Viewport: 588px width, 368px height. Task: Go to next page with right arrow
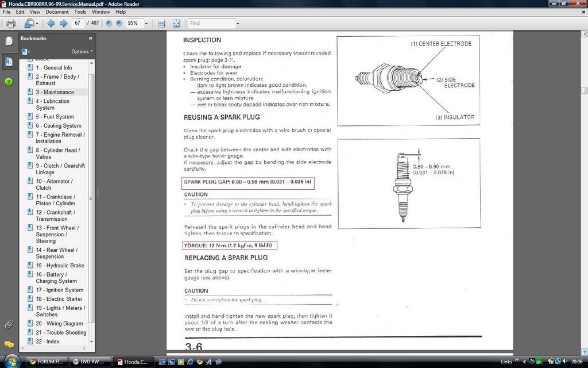click(63, 24)
